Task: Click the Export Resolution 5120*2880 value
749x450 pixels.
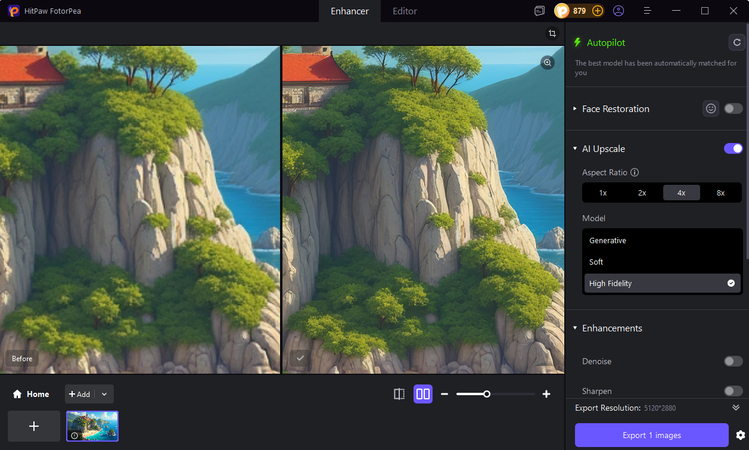Action: tap(660, 408)
